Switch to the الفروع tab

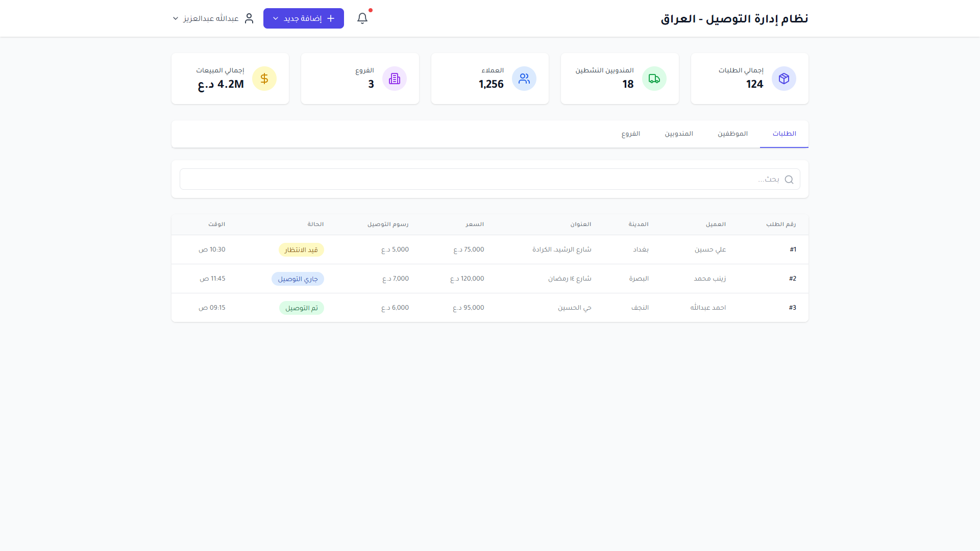pyautogui.click(x=631, y=134)
